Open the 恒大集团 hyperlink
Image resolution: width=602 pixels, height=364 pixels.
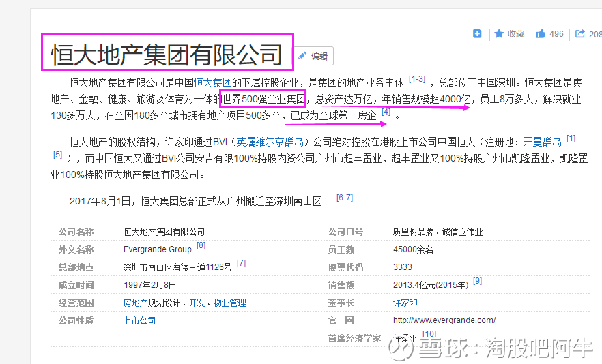(x=213, y=82)
